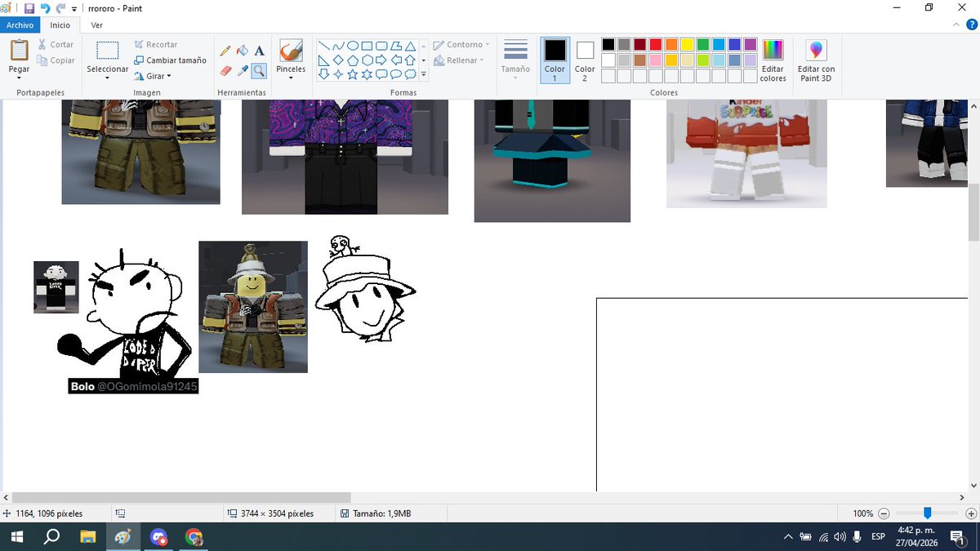Click the Pinceles brush icon
Viewport: 980px width, 551px height.
coord(291,51)
